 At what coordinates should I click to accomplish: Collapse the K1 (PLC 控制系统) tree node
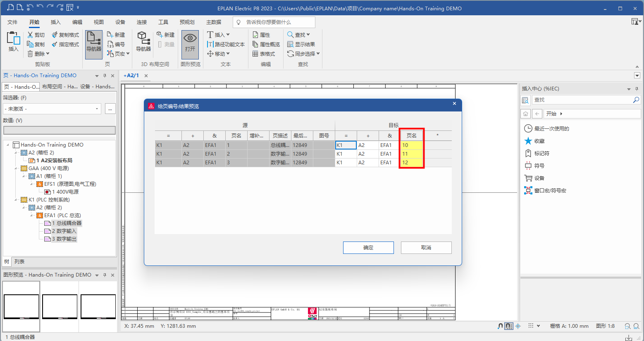click(x=16, y=200)
